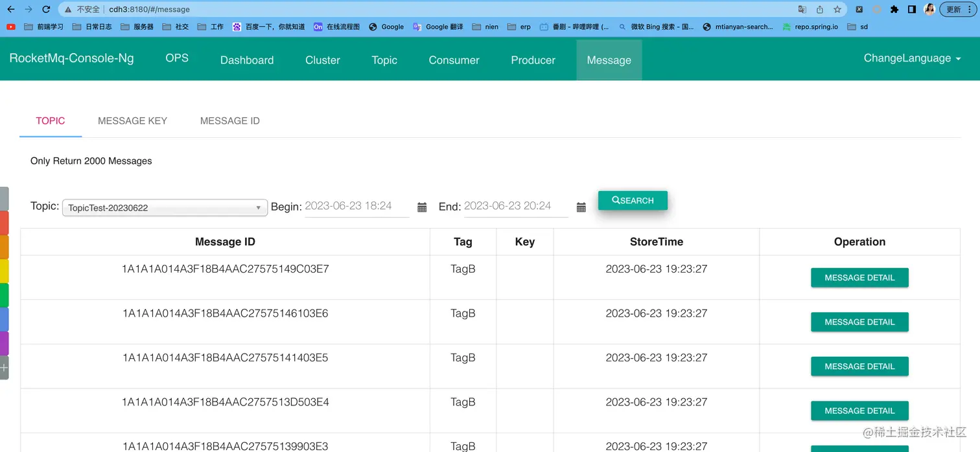Switch to the MESSAGE KEY tab
Viewport: 980px width, 452px height.
point(132,120)
